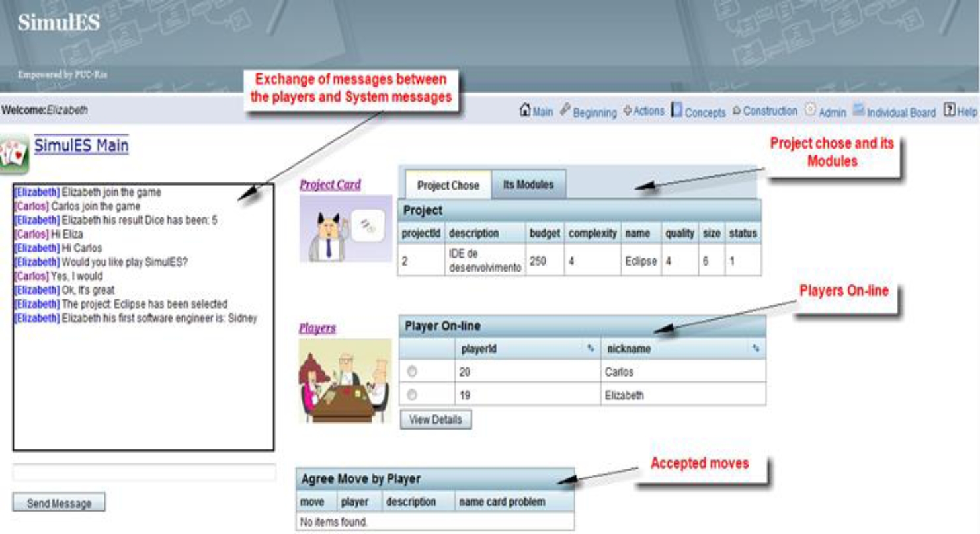Viewport: 980px width, 534px height.
Task: Click the Construction gear icon
Action: tap(737, 111)
